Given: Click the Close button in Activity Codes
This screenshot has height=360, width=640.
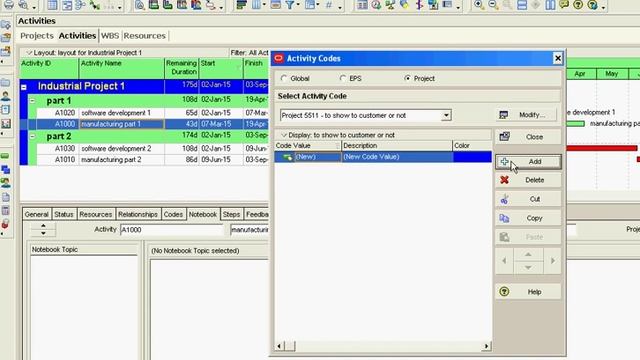Looking at the screenshot, I should point(528,137).
